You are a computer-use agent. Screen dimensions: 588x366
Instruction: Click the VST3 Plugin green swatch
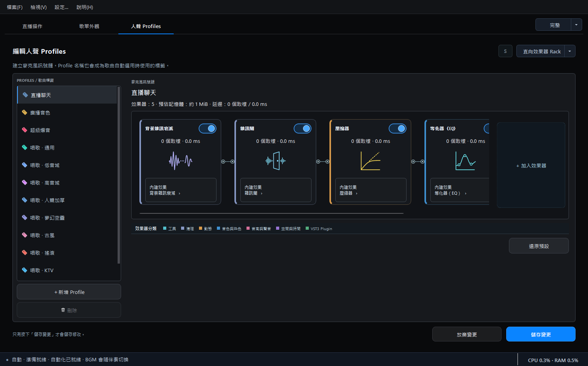tap(307, 229)
